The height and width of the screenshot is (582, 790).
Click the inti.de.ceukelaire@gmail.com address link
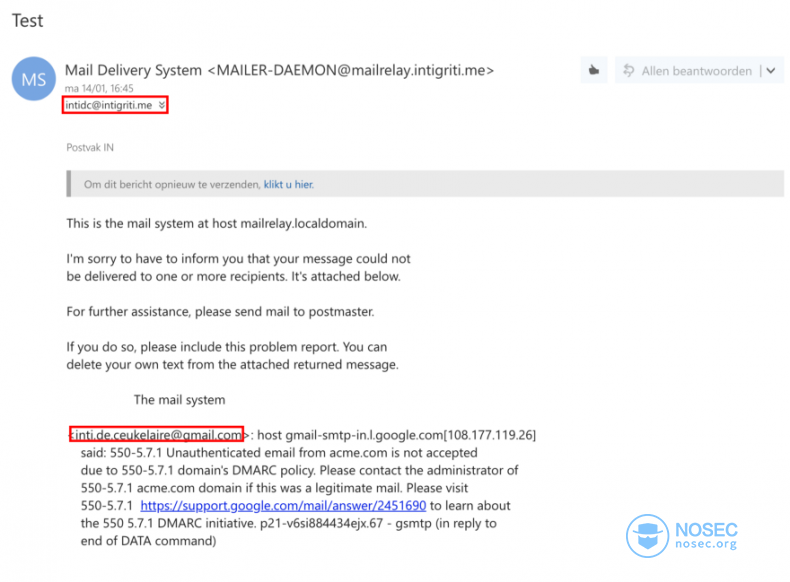click(158, 435)
